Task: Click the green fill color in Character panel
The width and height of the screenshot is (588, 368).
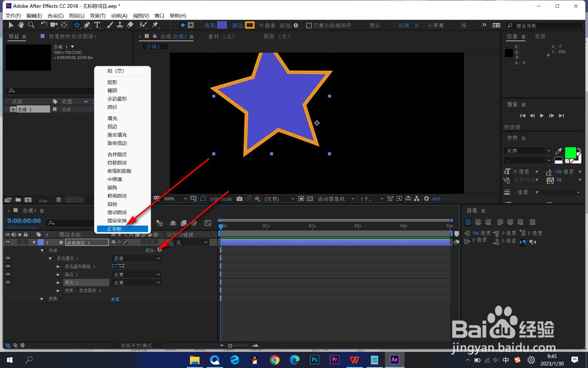Action: coord(570,153)
